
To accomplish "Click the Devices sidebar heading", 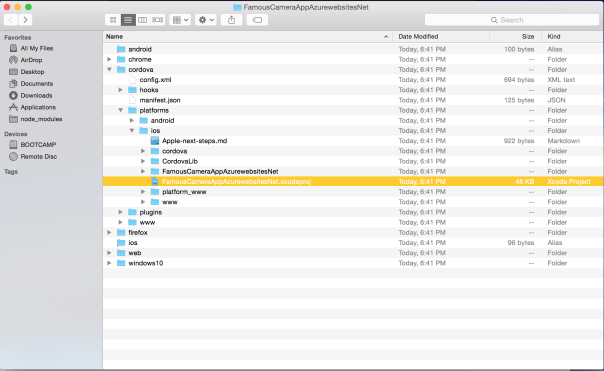I will (15, 134).
